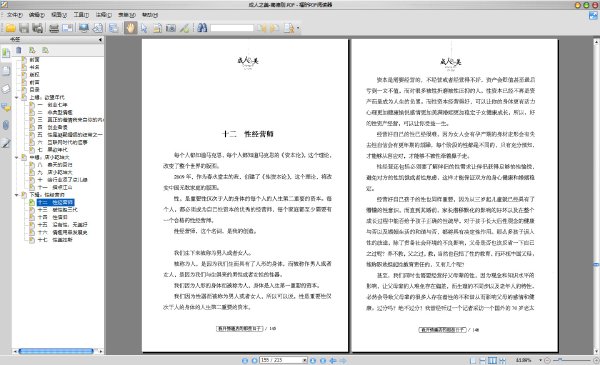This screenshot has height=365, width=600.
Task: Open the Comments side tab icon
Action: tap(6, 107)
